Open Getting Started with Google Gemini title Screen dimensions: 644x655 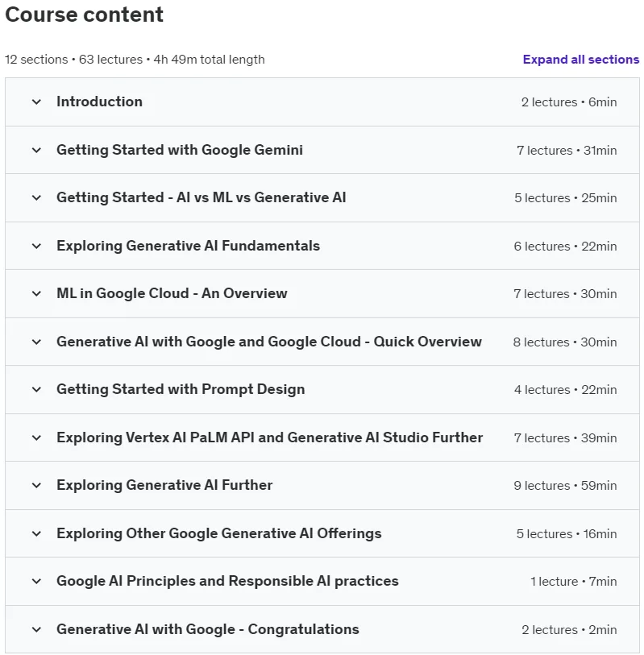click(180, 150)
